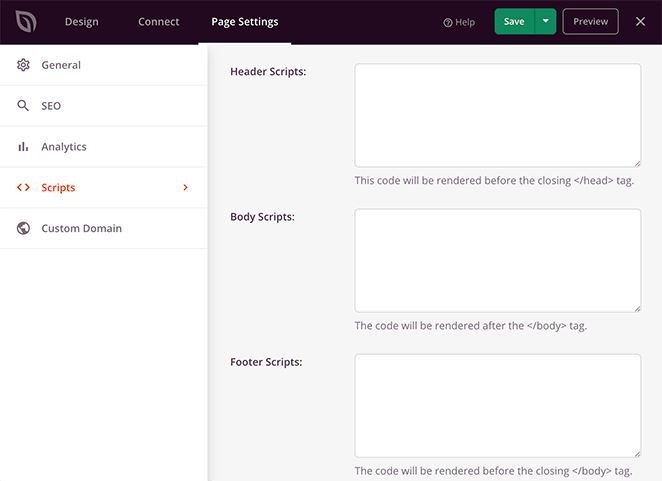
Task: Focus the Footer Scripts text area
Action: coord(498,406)
